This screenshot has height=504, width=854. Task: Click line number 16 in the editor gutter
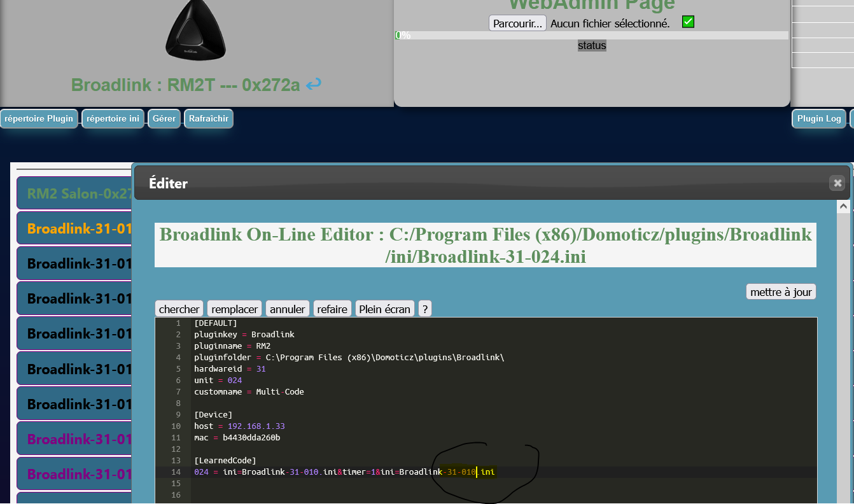pyautogui.click(x=176, y=494)
